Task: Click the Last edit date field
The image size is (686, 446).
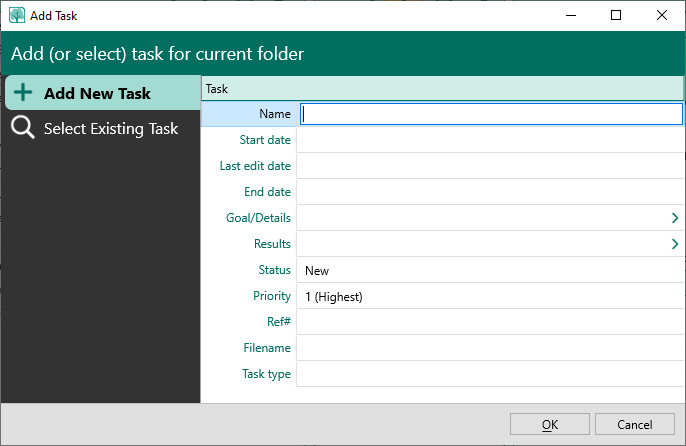Action: 488,166
